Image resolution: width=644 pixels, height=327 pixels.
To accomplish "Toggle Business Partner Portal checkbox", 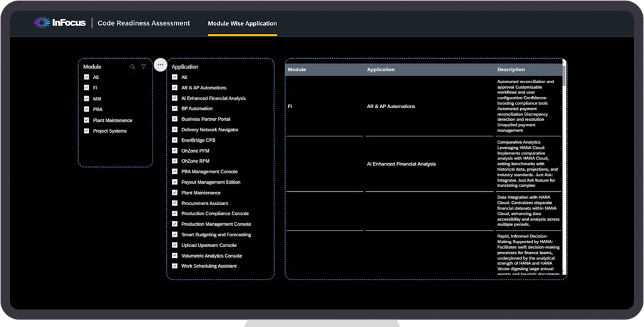I will click(x=174, y=119).
